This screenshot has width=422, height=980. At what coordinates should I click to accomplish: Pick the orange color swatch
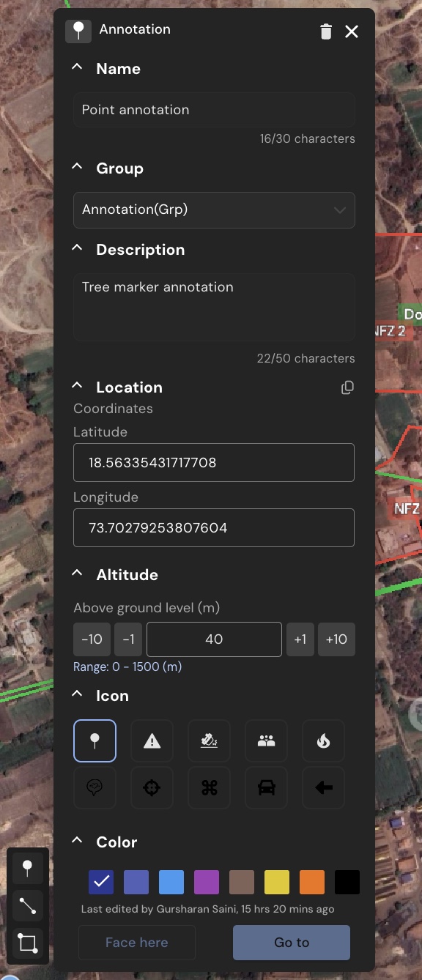click(312, 882)
